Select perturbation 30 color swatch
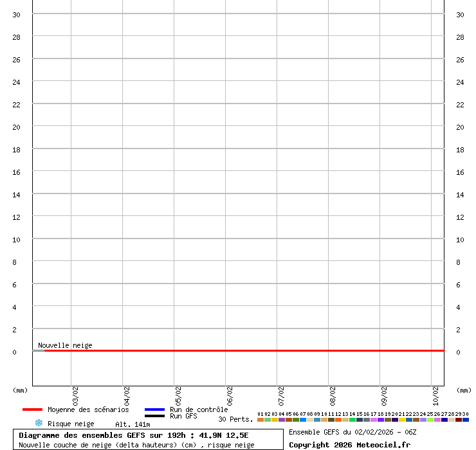 click(x=466, y=419)
